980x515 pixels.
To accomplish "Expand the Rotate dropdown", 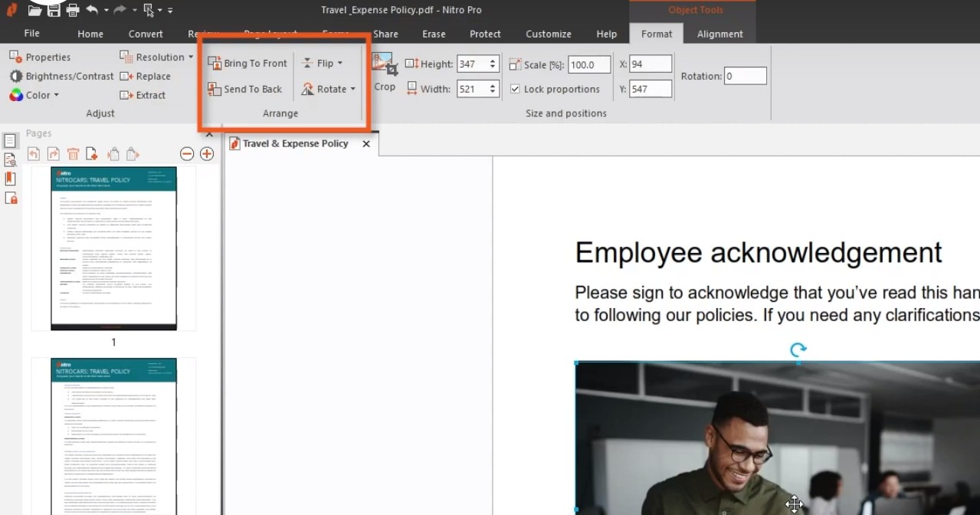I will (x=330, y=89).
